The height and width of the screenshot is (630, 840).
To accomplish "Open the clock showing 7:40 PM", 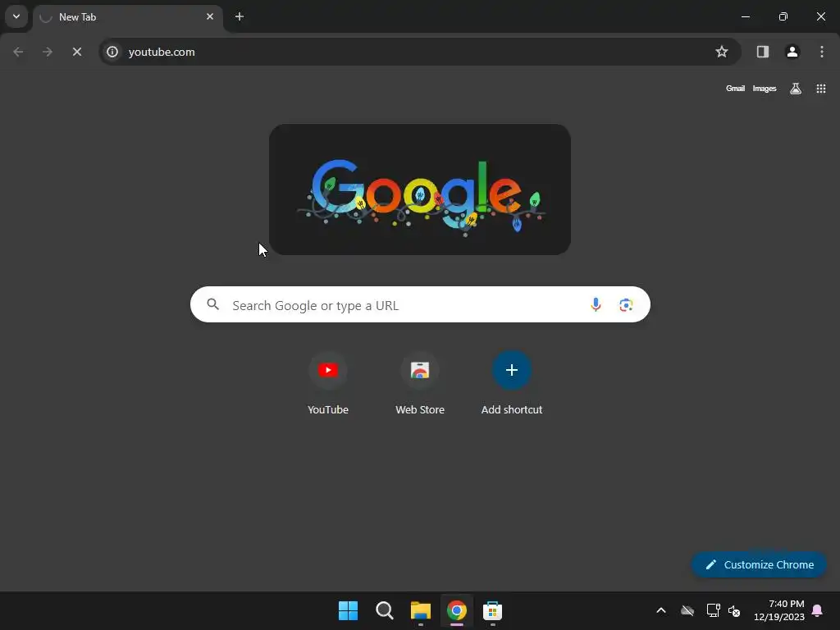I will coord(779,610).
